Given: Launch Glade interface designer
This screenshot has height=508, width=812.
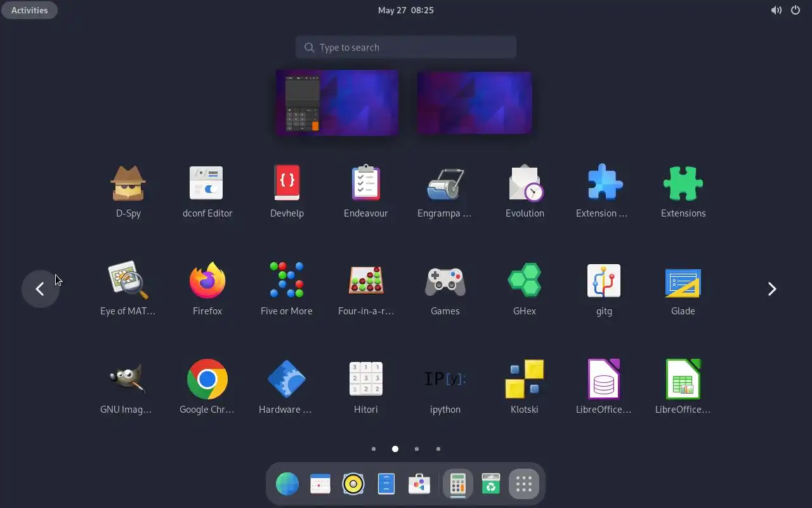Looking at the screenshot, I should 683,290.
